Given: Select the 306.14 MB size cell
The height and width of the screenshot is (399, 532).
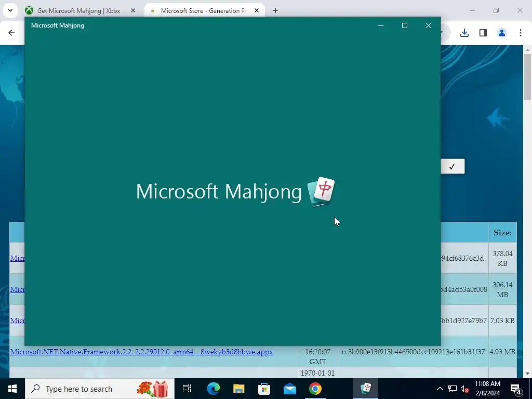Looking at the screenshot, I should point(502,289).
